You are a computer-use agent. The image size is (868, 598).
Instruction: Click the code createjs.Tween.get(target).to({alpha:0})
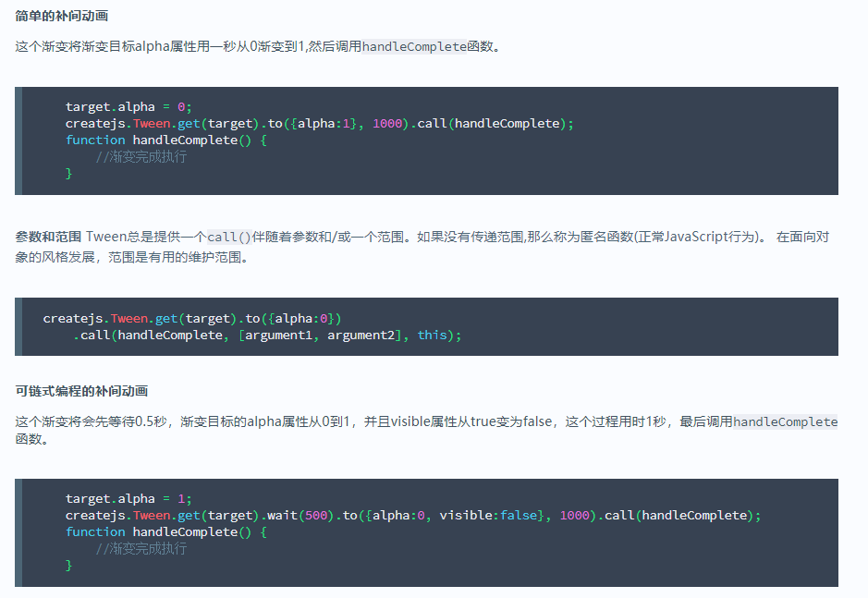point(192,318)
